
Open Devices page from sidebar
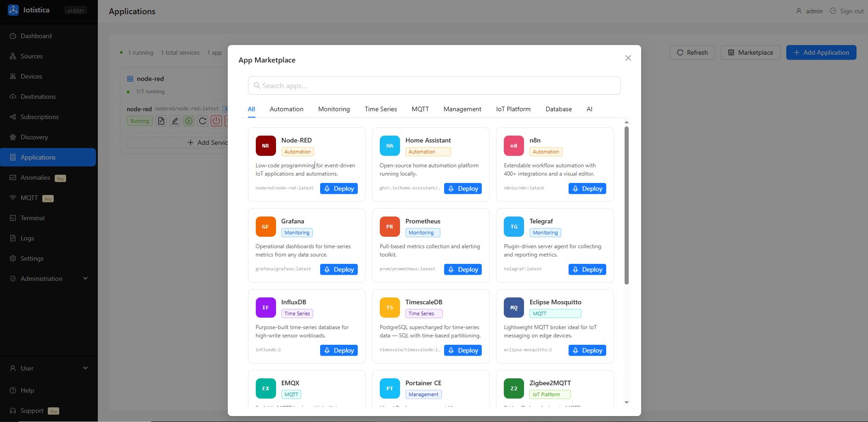(x=48, y=76)
